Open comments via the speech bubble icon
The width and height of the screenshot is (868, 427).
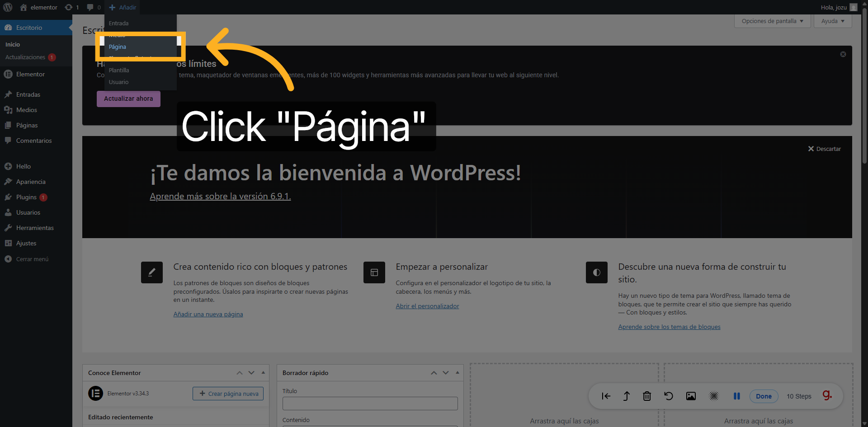pyautogui.click(x=90, y=7)
